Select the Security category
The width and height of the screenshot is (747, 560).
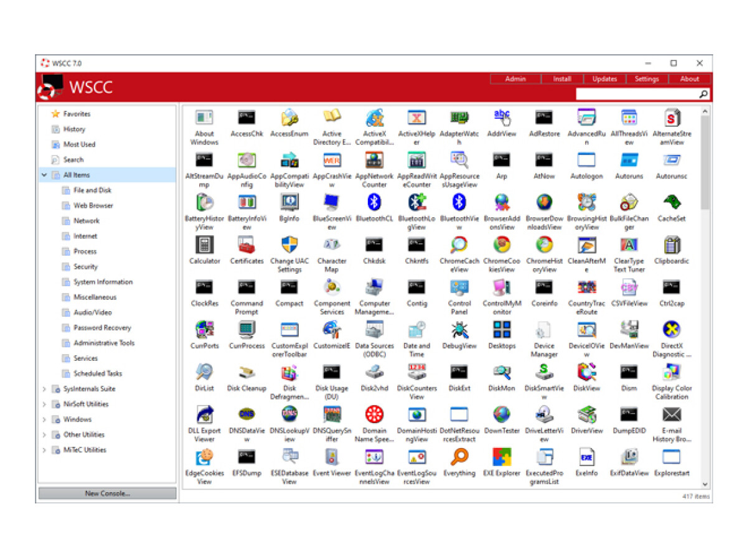(85, 267)
